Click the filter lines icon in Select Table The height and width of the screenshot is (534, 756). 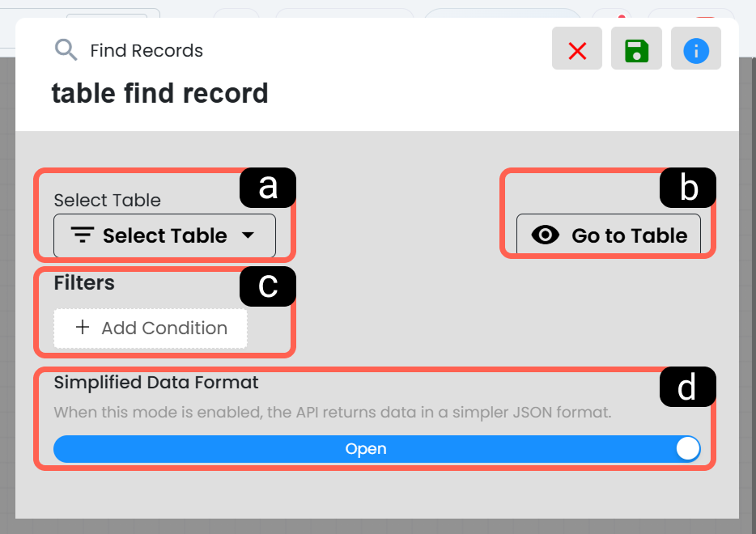pos(83,235)
